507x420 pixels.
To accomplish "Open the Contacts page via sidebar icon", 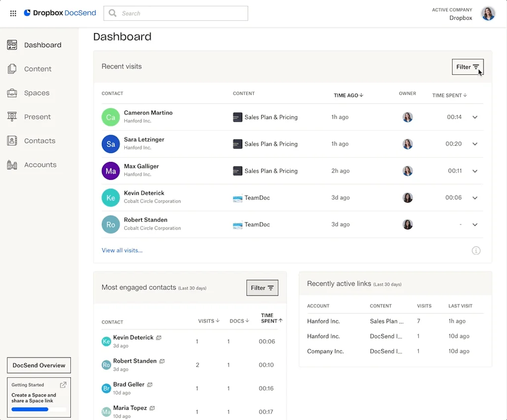I will click(11, 141).
